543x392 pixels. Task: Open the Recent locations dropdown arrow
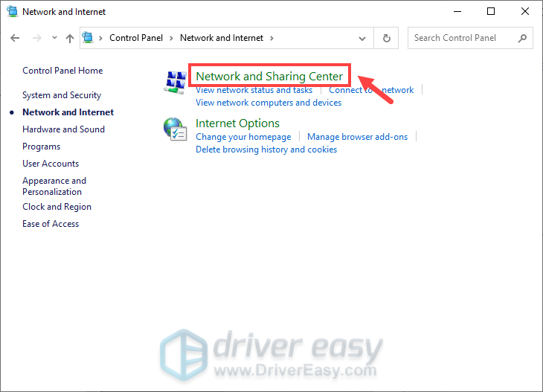pyautogui.click(x=53, y=38)
